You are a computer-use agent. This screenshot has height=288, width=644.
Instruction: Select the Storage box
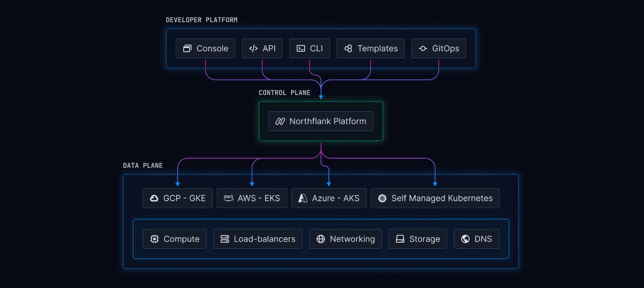tap(418, 239)
